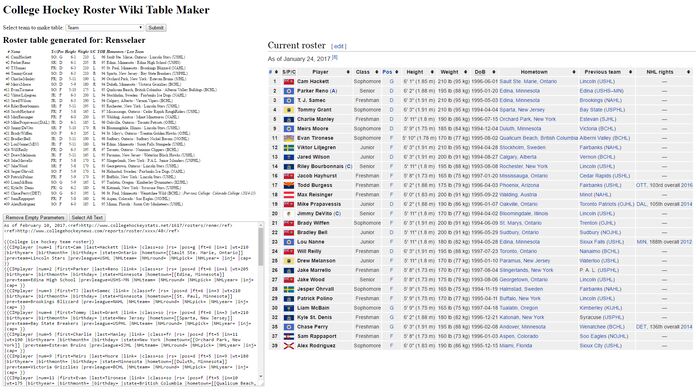
Task: Click the flag icon for Cam Hackett
Action: click(x=289, y=82)
